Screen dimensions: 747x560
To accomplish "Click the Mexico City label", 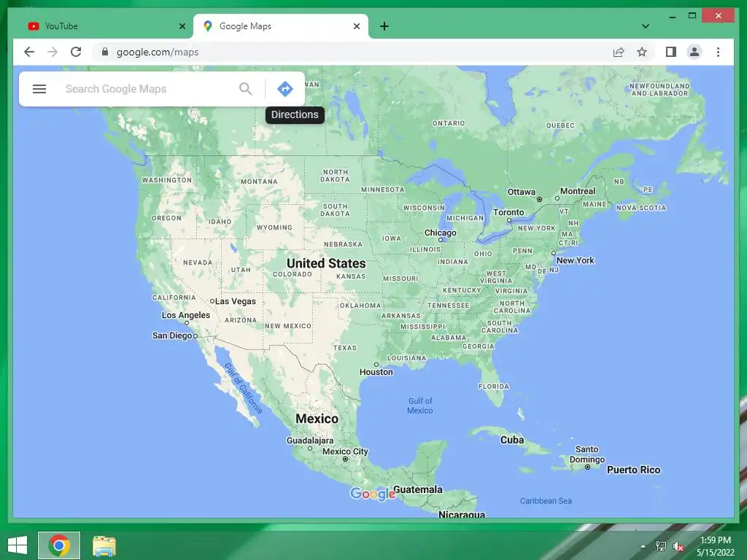I will tap(345, 451).
